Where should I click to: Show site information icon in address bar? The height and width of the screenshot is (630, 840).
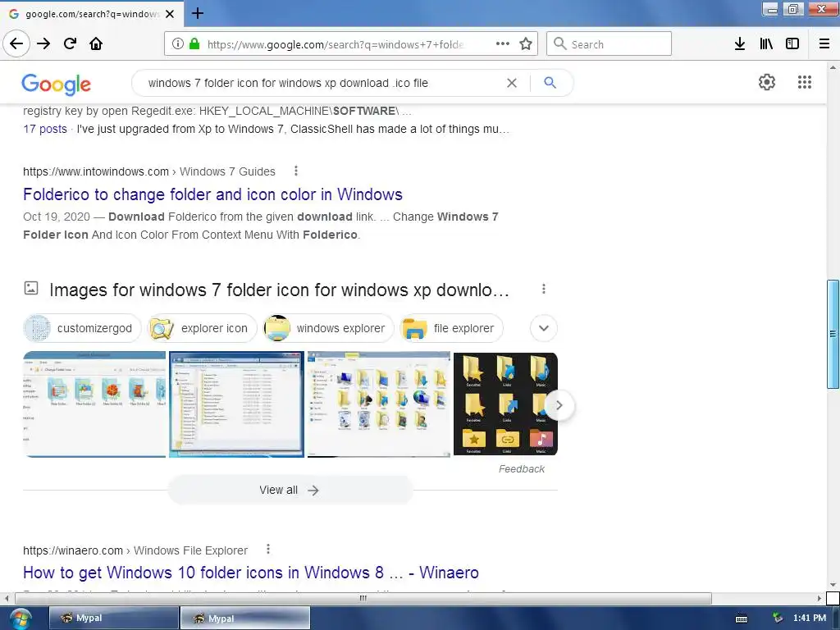coord(177,44)
